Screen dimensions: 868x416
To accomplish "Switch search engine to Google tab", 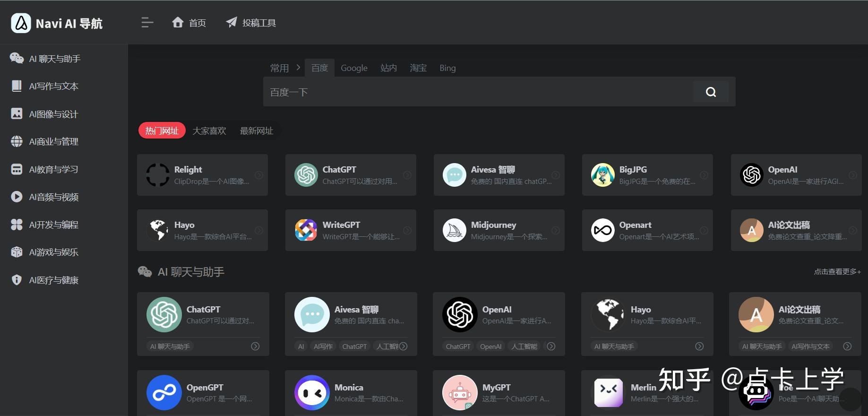I will pos(354,68).
